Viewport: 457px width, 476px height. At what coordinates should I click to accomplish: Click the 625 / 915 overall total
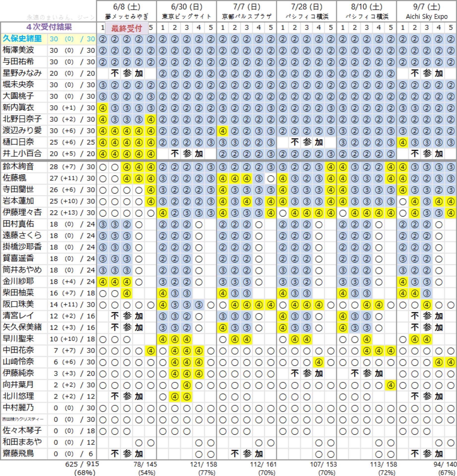[x=82, y=464]
